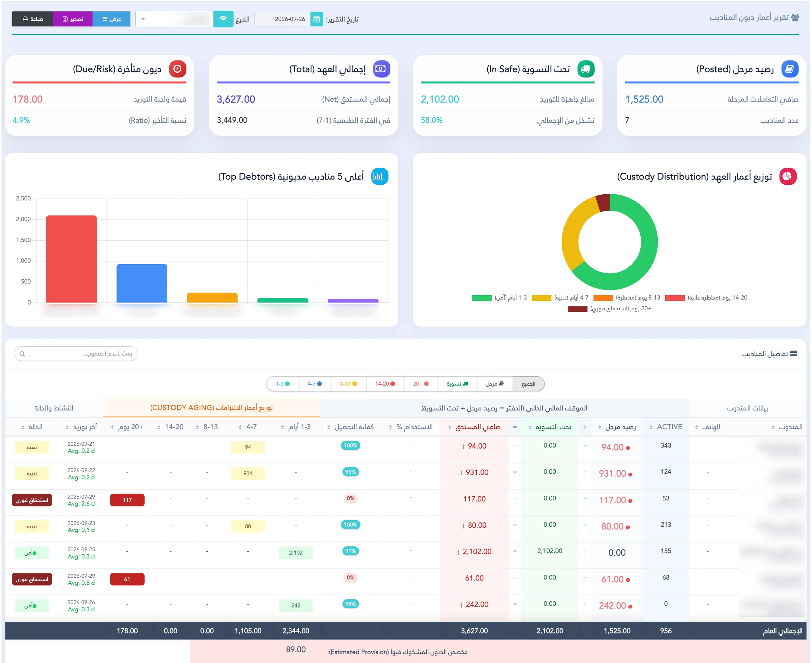The image size is (812, 663).
Task: Click the list icon beside تفاصيل المناديب
Action: tap(793, 354)
